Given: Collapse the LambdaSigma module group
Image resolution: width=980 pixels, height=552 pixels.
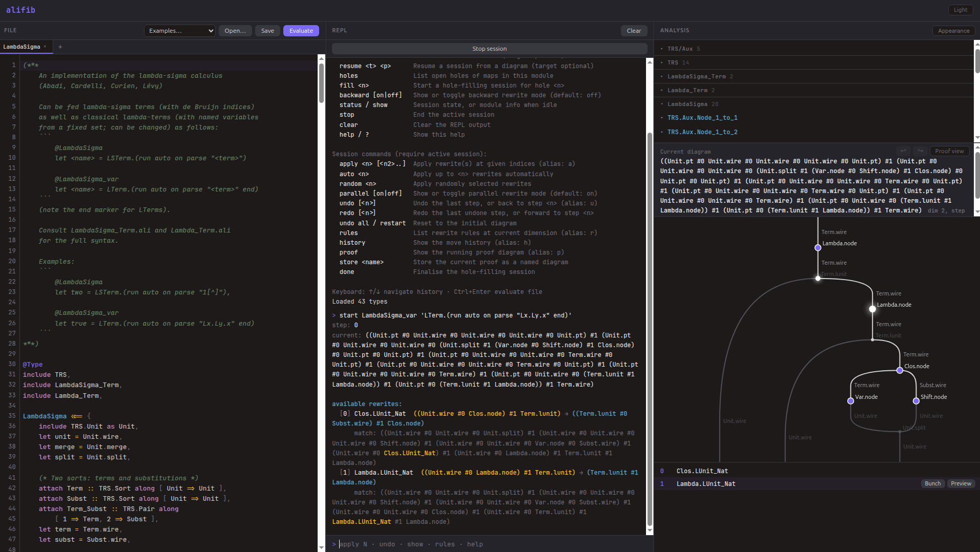Looking at the screenshot, I should 814,104.
